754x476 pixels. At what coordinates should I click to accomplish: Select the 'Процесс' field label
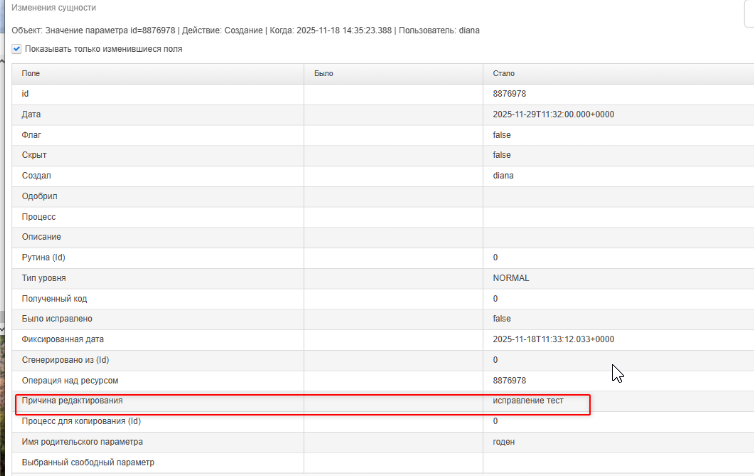click(x=38, y=217)
